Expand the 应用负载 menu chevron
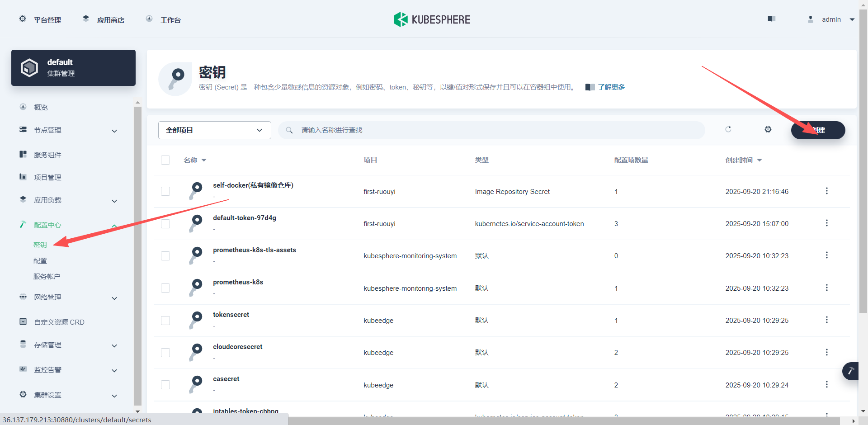 (114, 201)
